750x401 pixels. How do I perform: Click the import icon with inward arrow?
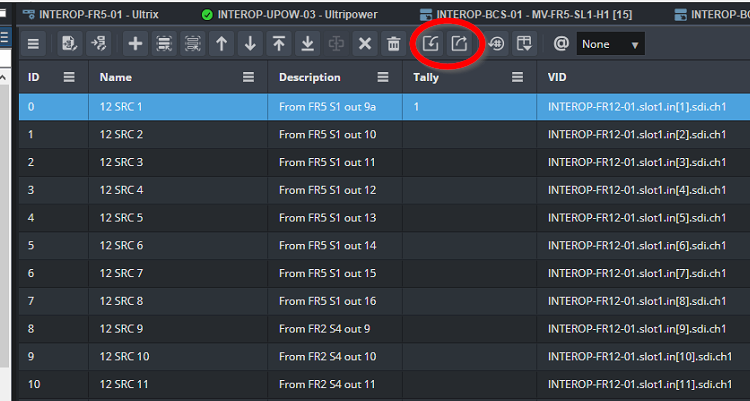pos(431,44)
